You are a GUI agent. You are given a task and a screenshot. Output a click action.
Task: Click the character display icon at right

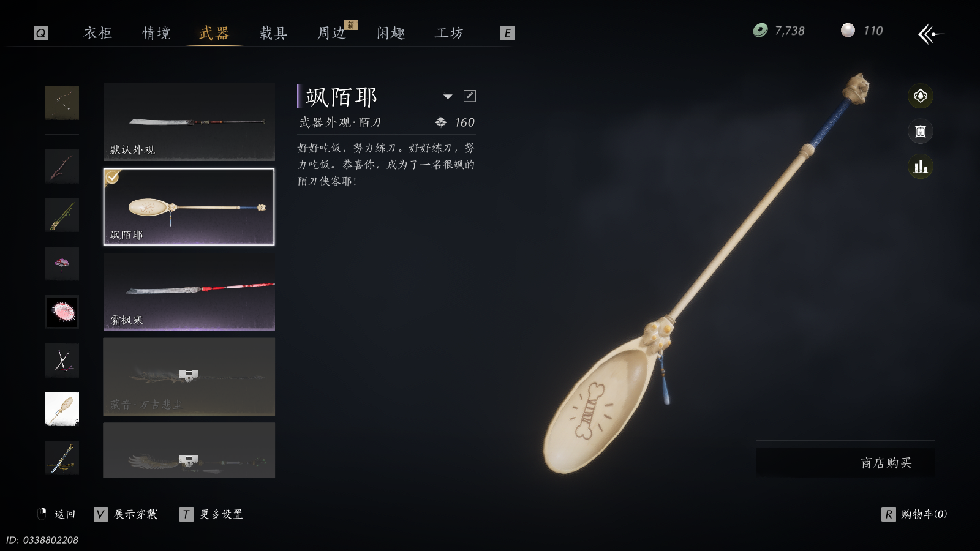tap(921, 131)
